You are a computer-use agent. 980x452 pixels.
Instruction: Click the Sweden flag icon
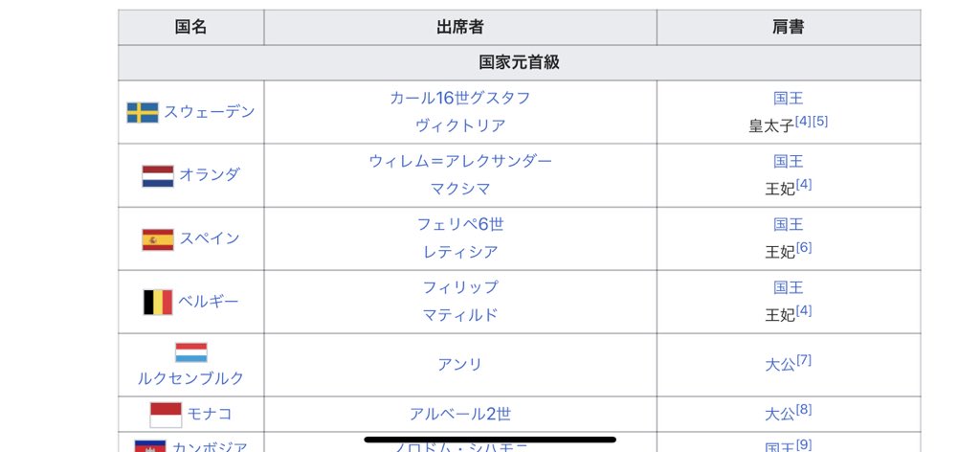coord(143,113)
